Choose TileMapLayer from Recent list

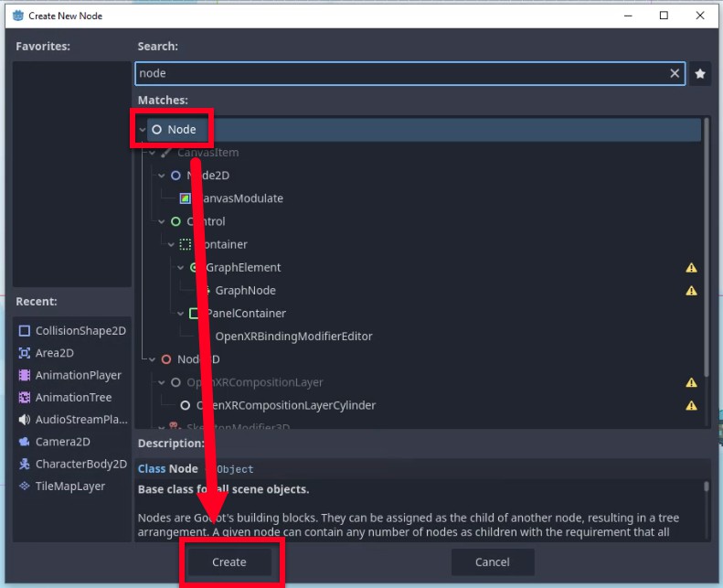72,486
